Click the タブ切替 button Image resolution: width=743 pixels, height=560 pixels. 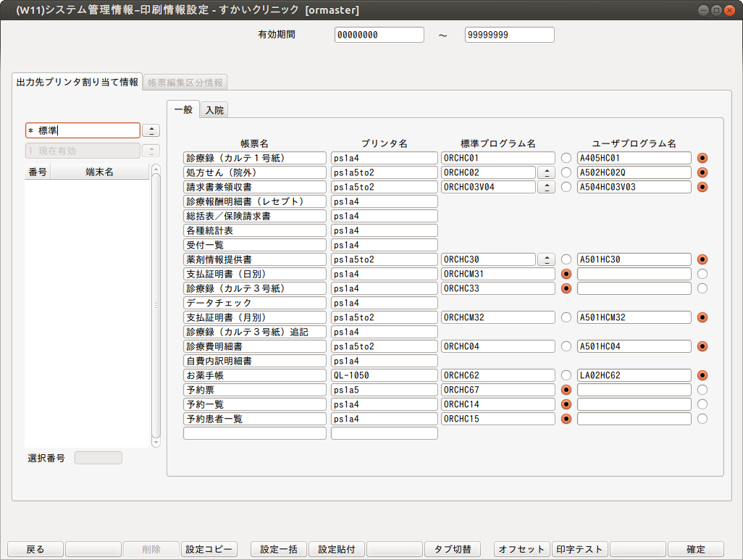(453, 549)
